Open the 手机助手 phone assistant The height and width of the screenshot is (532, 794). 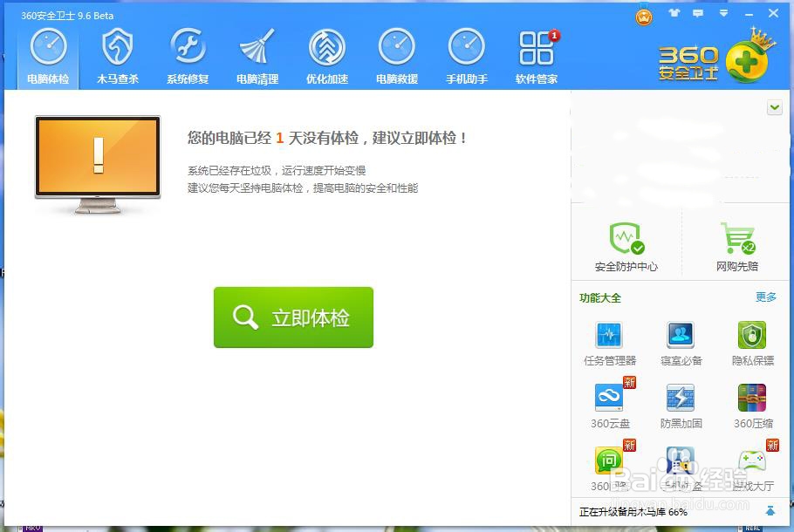pyautogui.click(x=467, y=52)
